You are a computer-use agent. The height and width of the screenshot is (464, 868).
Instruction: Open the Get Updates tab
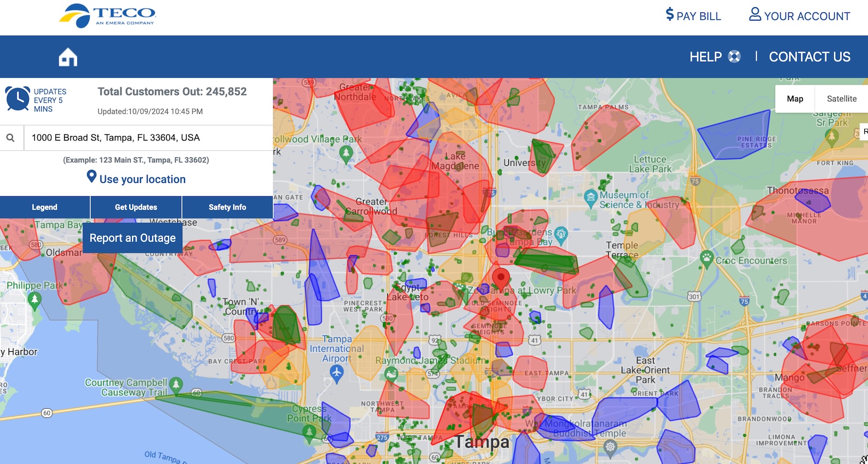click(x=136, y=207)
